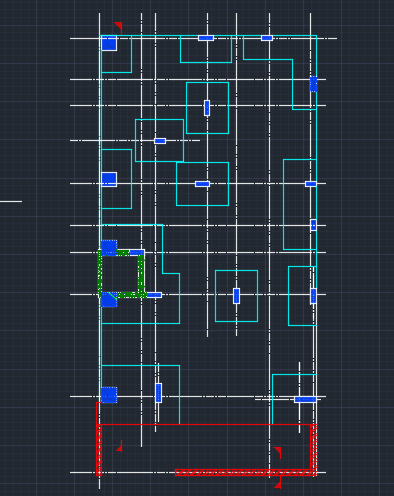This screenshot has height=496, width=394.
Task: Select the blue square column at top-left corner
Action: point(109,43)
